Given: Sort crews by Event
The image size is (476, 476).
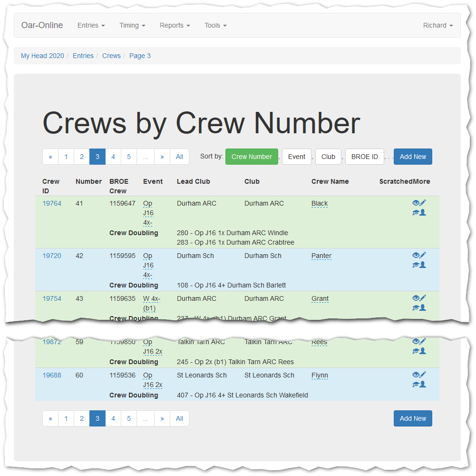Looking at the screenshot, I should point(297,157).
